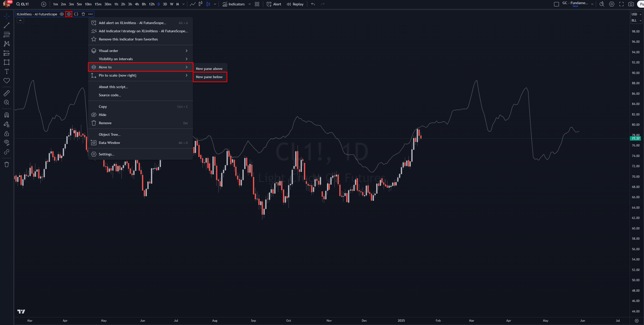The width and height of the screenshot is (644, 325).
Task: Choose Data Window from context menu
Action: click(109, 143)
